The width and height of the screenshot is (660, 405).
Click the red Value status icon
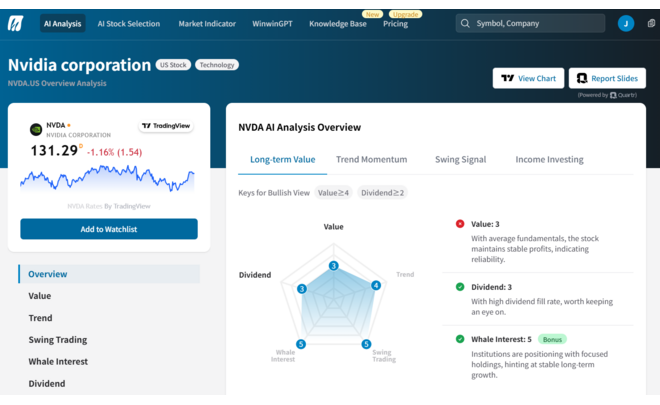pyautogui.click(x=460, y=224)
